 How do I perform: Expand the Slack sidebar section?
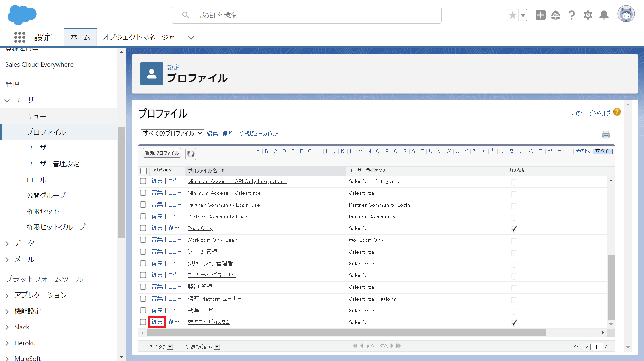[x=7, y=327]
